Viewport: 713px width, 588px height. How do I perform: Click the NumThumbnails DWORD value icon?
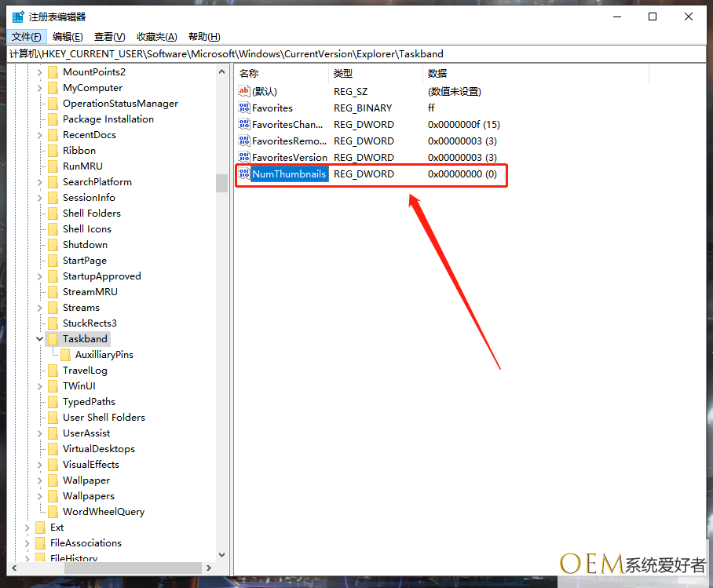click(244, 174)
